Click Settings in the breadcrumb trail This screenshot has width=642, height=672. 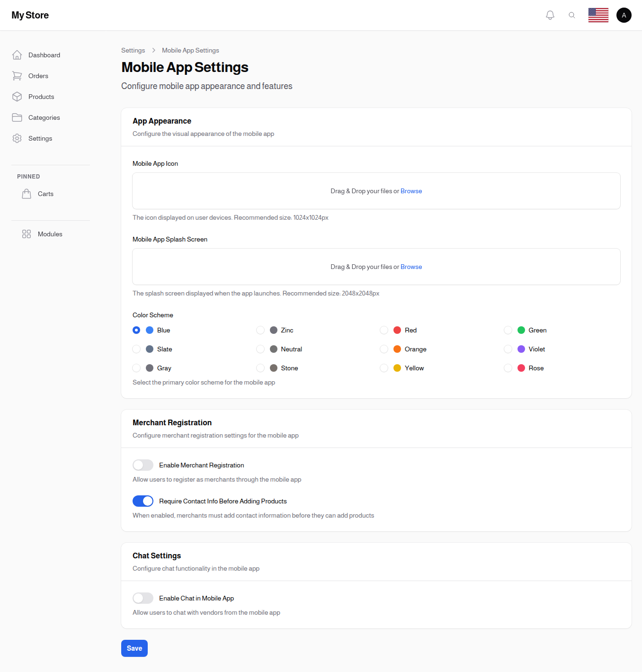tap(133, 50)
